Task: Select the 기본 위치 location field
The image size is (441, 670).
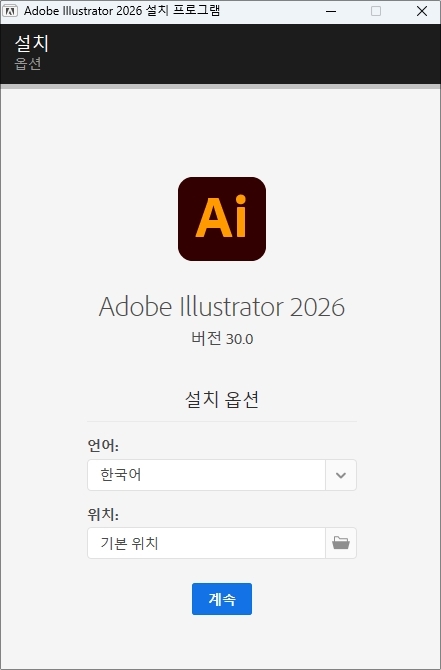Action: 206,543
